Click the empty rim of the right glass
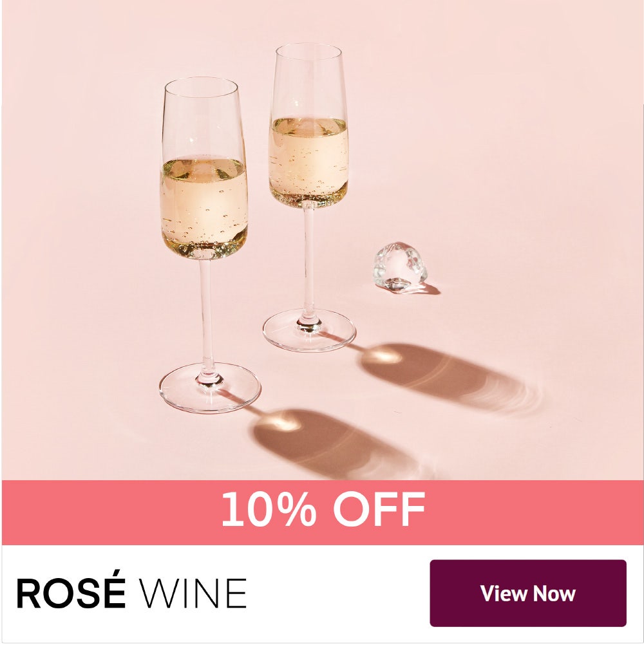The width and height of the screenshot is (644, 645). (x=308, y=80)
